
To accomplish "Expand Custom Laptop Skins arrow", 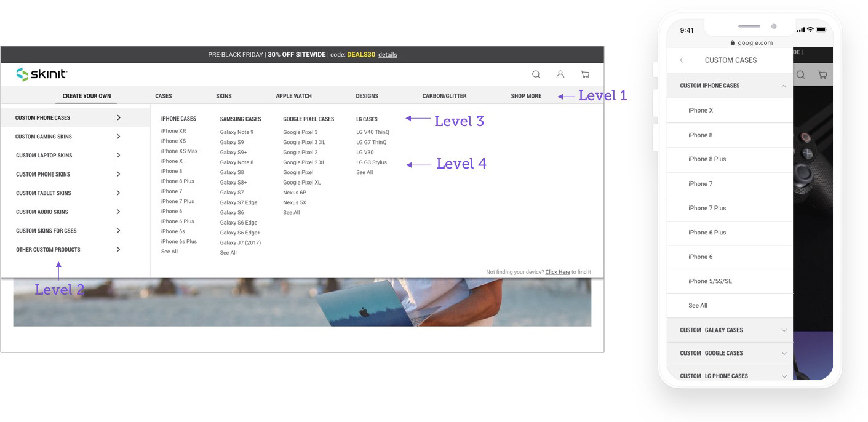I will (118, 155).
